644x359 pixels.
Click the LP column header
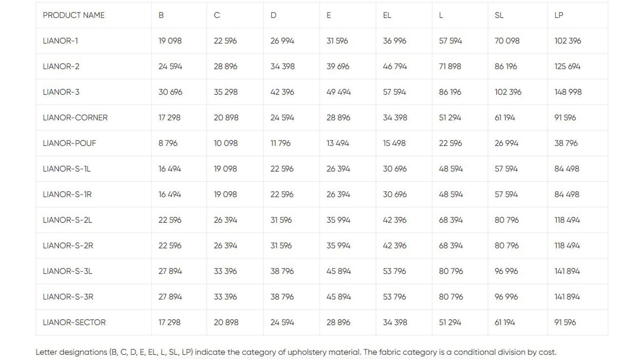pyautogui.click(x=559, y=15)
